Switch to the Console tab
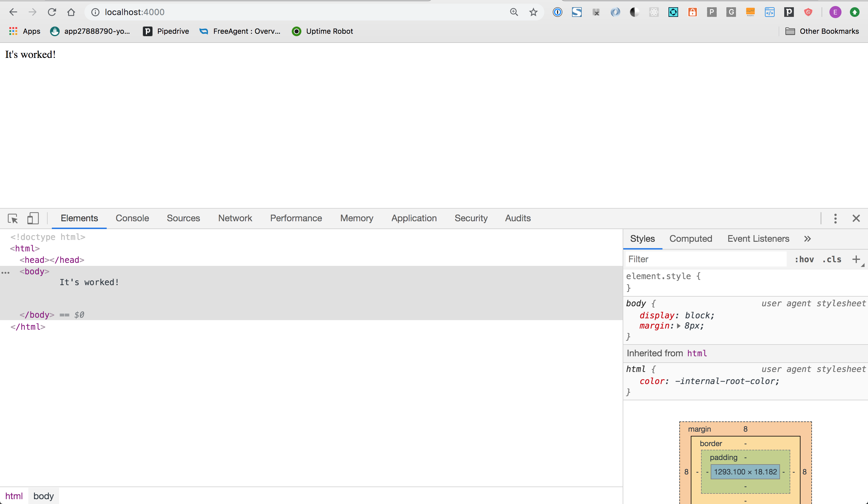The width and height of the screenshot is (868, 504). tap(132, 218)
